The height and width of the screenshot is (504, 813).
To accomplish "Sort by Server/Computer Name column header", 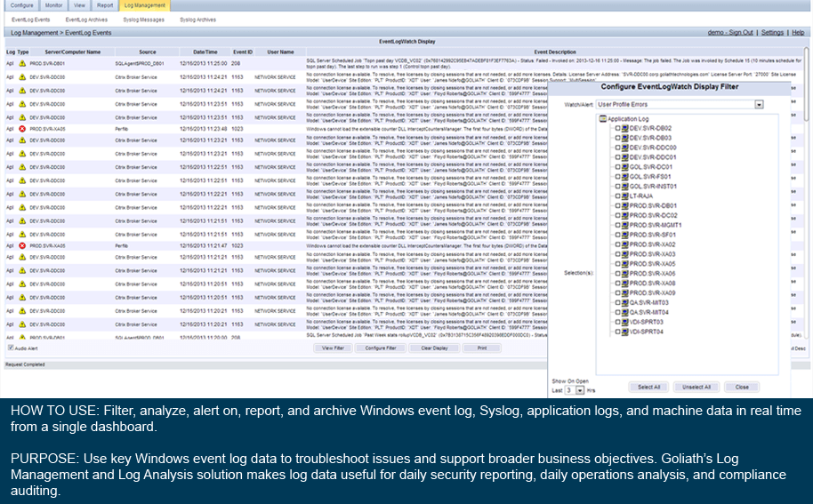I will tap(73, 52).
